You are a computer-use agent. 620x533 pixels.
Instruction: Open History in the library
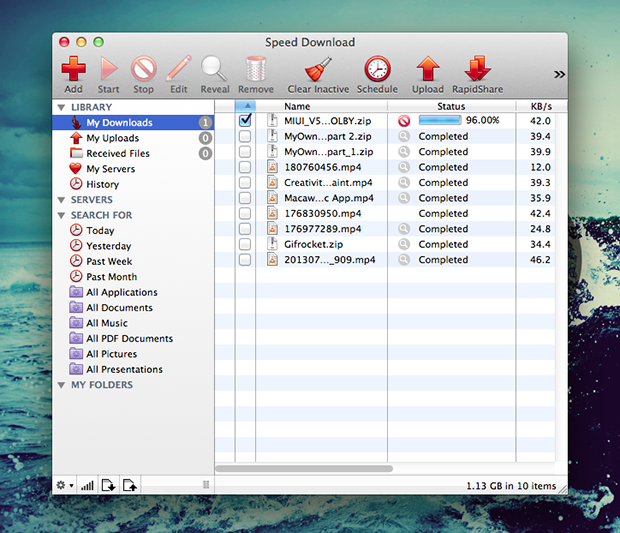(x=133, y=184)
